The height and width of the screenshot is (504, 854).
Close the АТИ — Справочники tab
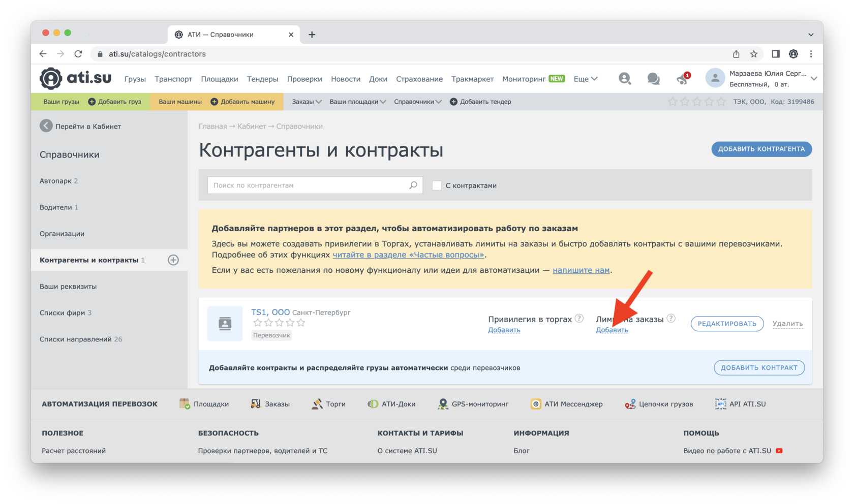pos(291,35)
